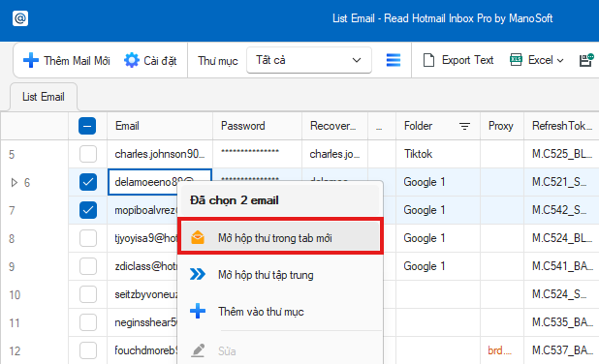Screen dimensions: 599x364
Task: Click the Excel spreadsheet icon
Action: point(516,60)
